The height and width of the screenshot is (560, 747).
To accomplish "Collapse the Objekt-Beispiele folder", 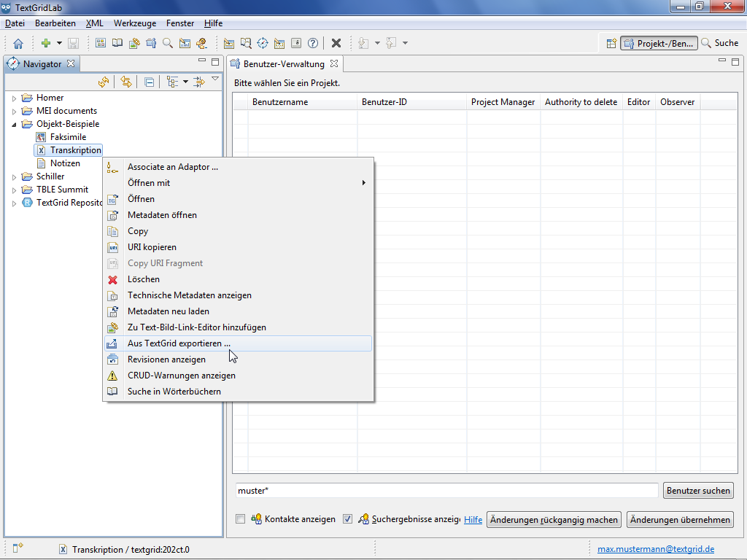I will click(x=14, y=125).
